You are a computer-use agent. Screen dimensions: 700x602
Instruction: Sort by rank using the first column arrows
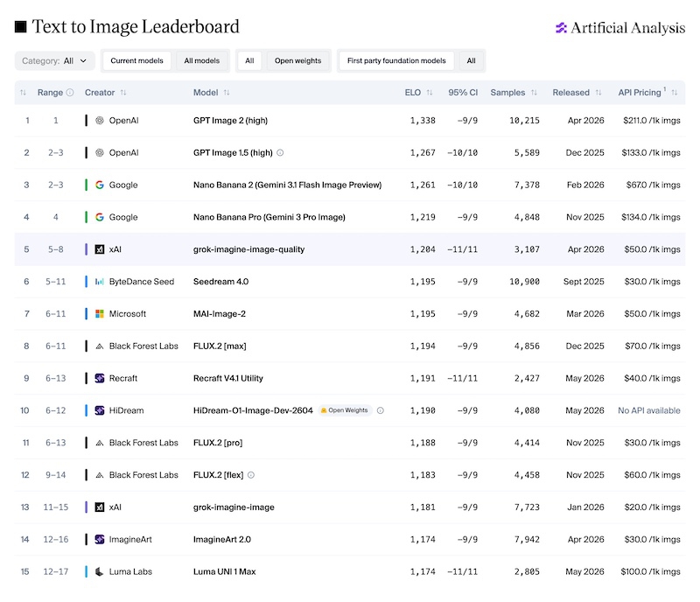pyautogui.click(x=24, y=93)
